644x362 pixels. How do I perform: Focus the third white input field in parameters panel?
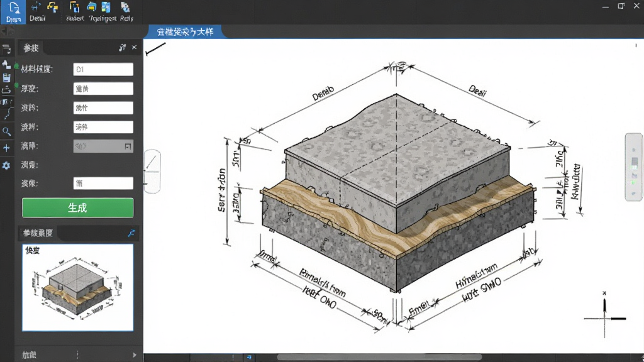(x=103, y=108)
